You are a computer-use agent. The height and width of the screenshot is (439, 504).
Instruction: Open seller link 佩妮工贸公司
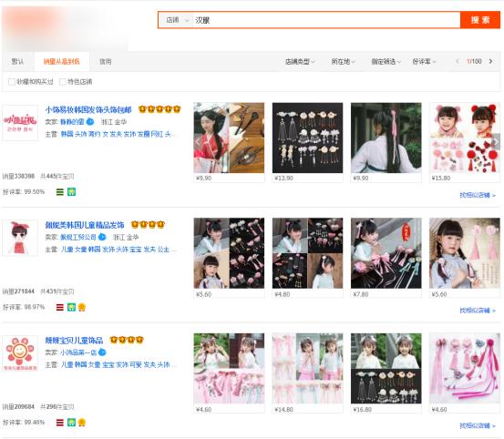pos(78,238)
